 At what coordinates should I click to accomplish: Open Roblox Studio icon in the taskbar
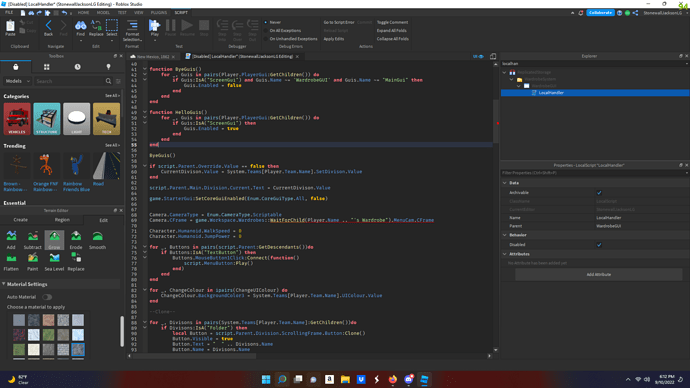point(424,379)
